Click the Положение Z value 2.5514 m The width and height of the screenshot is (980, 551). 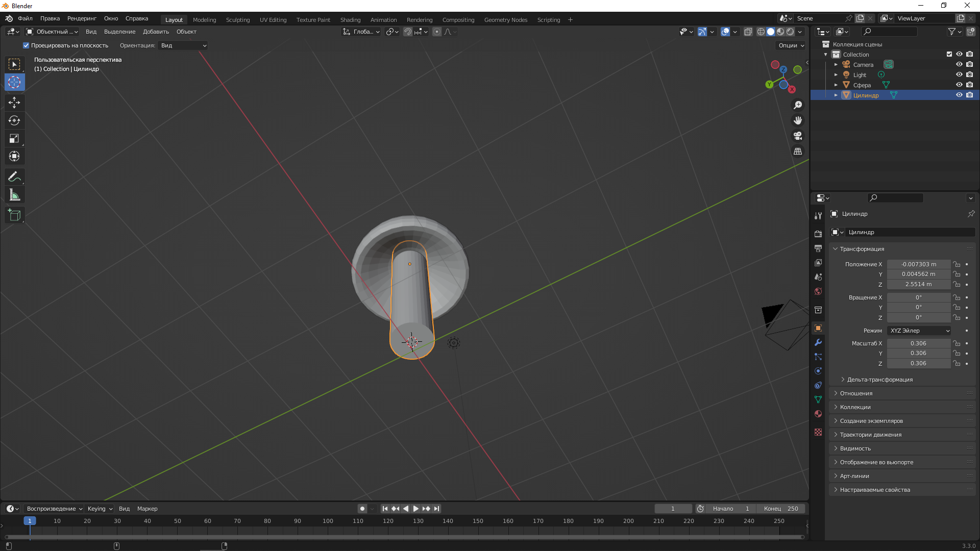(x=918, y=284)
